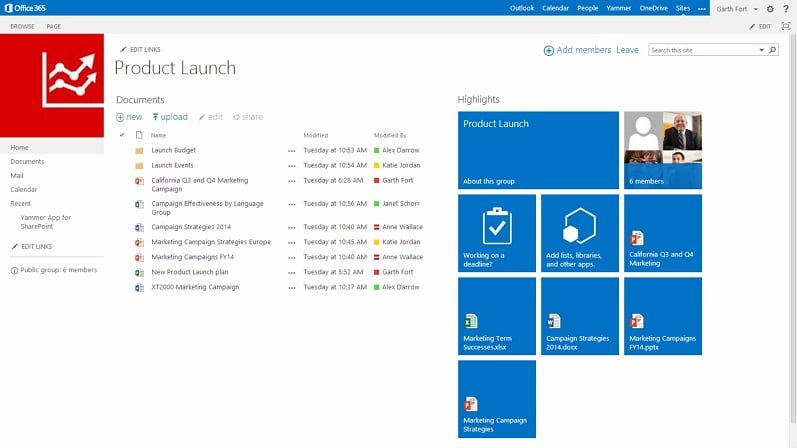Open the Garth Fort account dropdown
The width and height of the screenshot is (797, 448).
click(x=737, y=9)
